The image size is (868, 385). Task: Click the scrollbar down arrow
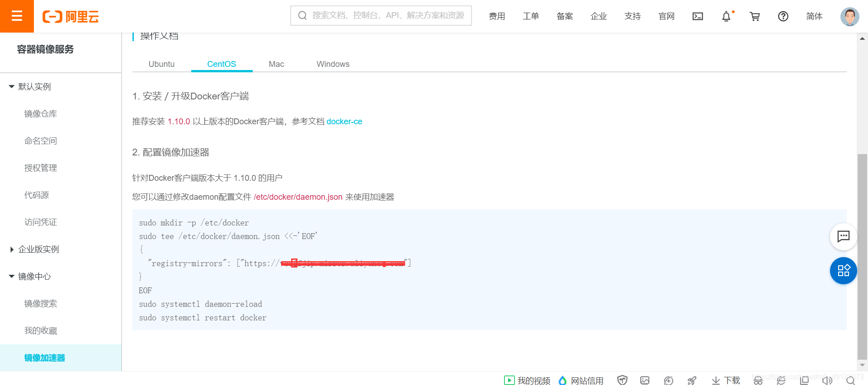(862, 365)
